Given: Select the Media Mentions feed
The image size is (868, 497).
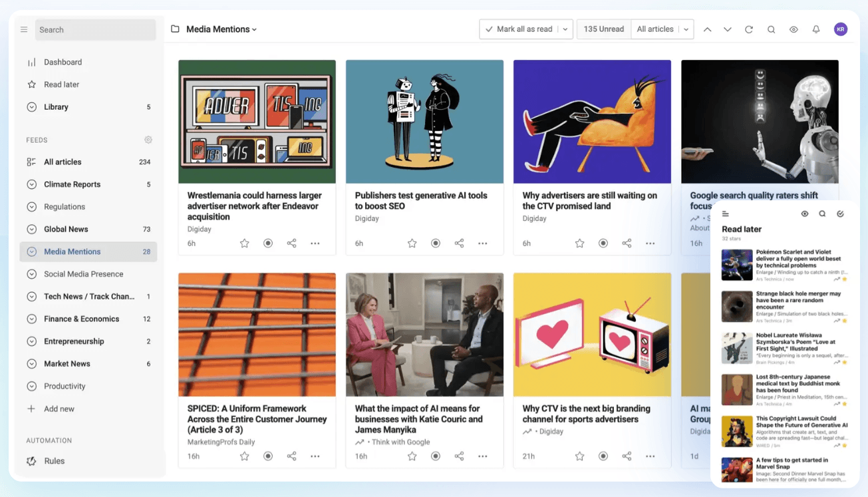Looking at the screenshot, I should click(88, 251).
